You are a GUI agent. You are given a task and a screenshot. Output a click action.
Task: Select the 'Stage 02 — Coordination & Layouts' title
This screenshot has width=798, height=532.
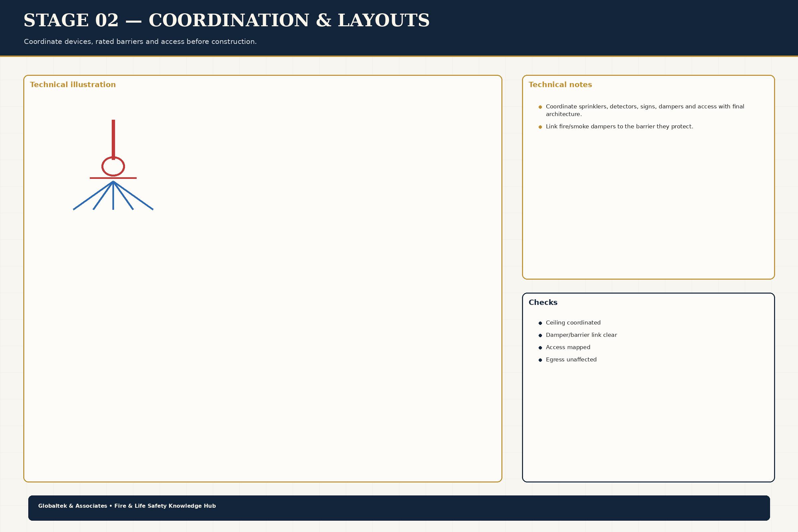coord(226,20)
